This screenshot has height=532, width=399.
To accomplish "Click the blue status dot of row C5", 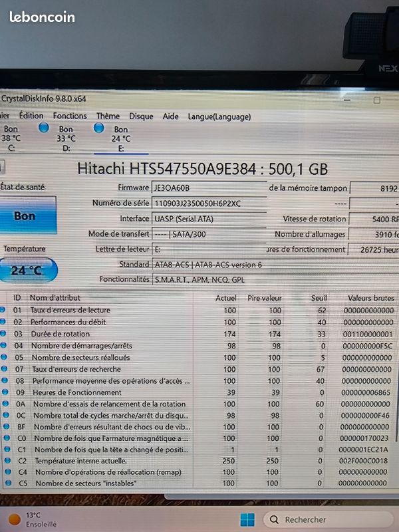I will pos(8,483).
